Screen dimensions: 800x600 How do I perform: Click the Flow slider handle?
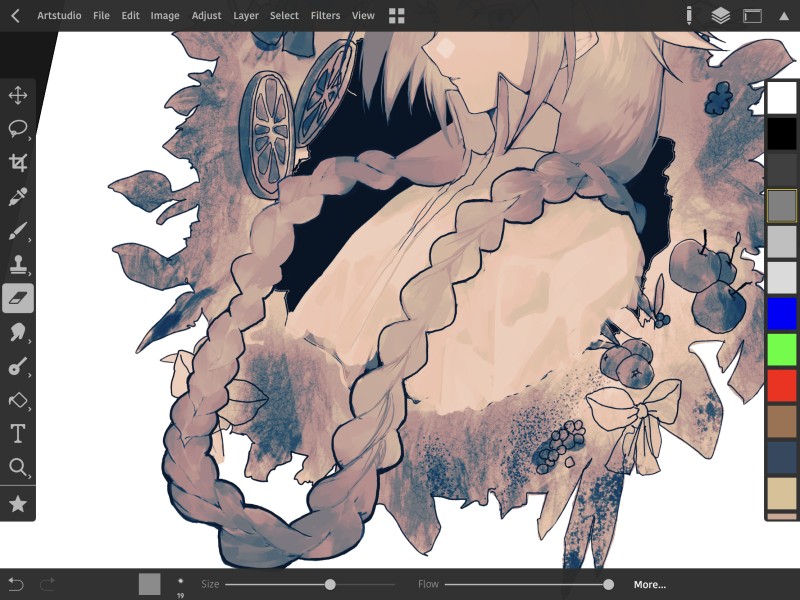tap(608, 585)
